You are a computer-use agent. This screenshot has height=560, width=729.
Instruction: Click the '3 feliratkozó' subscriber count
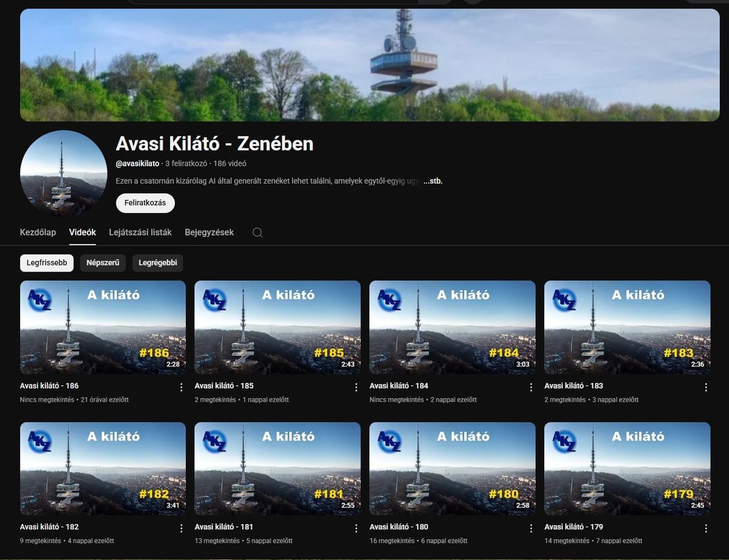coord(187,163)
